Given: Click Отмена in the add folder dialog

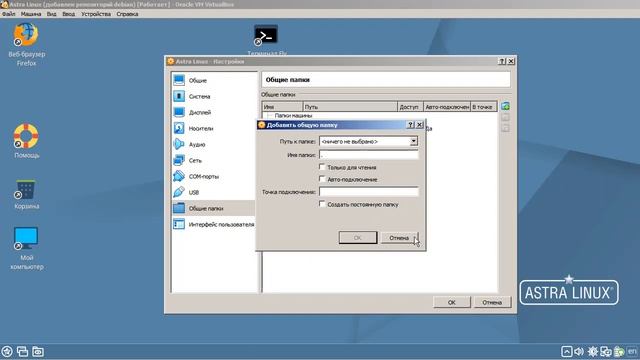Looking at the screenshot, I should [x=400, y=238].
